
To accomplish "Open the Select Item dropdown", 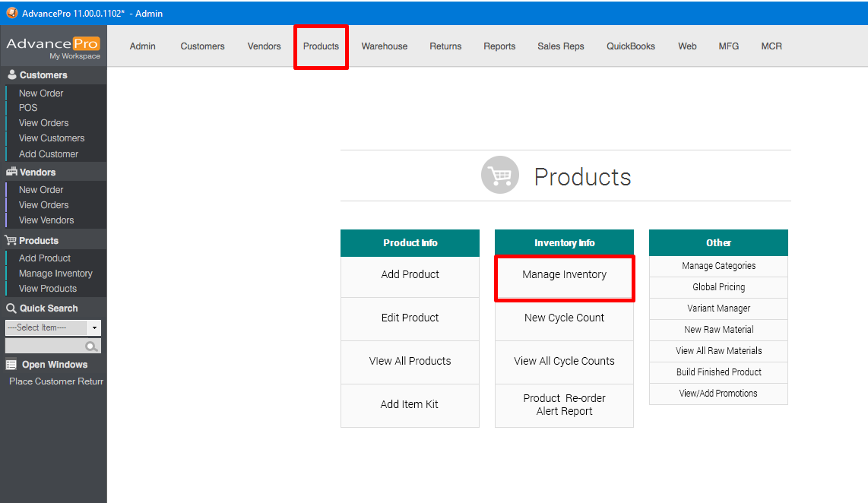I will [94, 328].
